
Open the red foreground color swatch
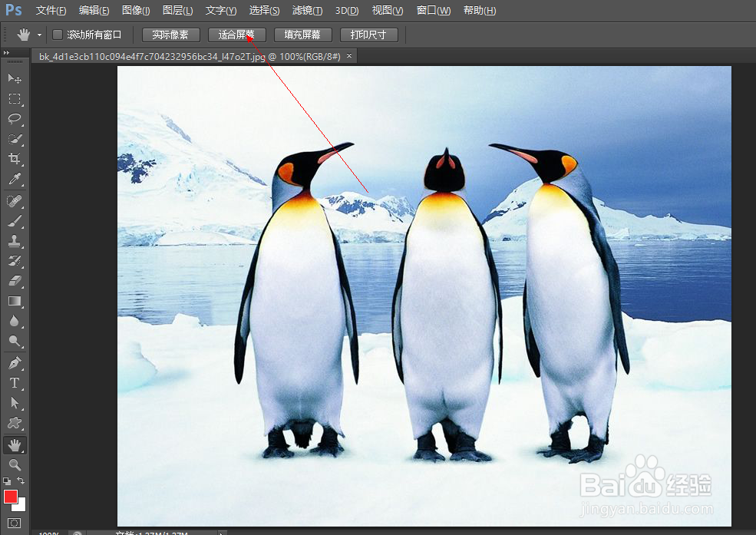pos(10,496)
